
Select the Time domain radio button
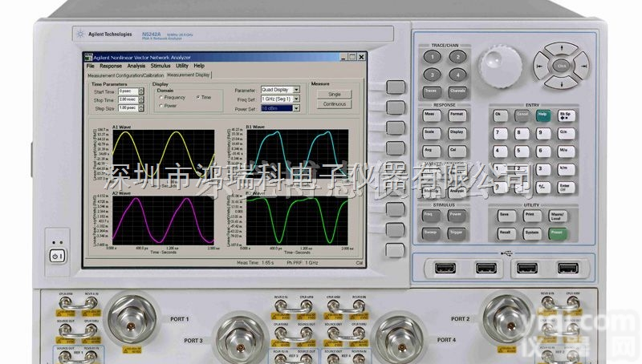tap(198, 98)
